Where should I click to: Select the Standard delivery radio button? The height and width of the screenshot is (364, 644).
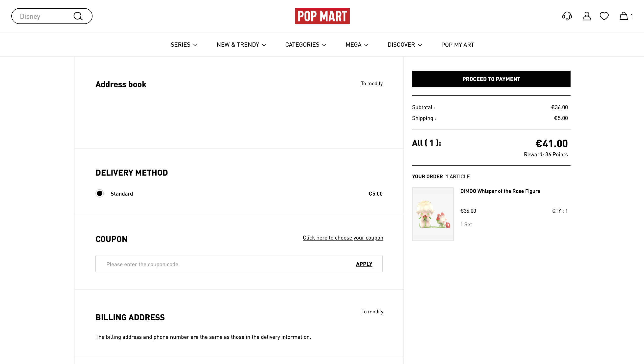click(100, 194)
